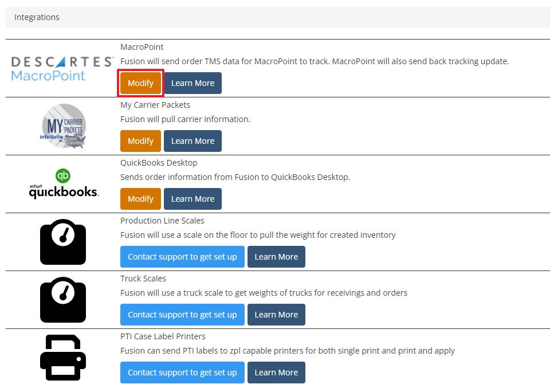Contact support to set up Truck Scales
Screen dimensions: 550x392
182,315
